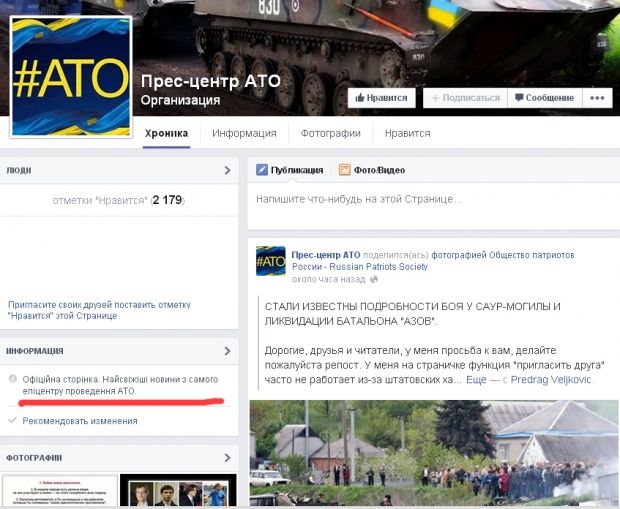Expand the ИНФОРМАЦИЯ section chevron

(x=227, y=351)
